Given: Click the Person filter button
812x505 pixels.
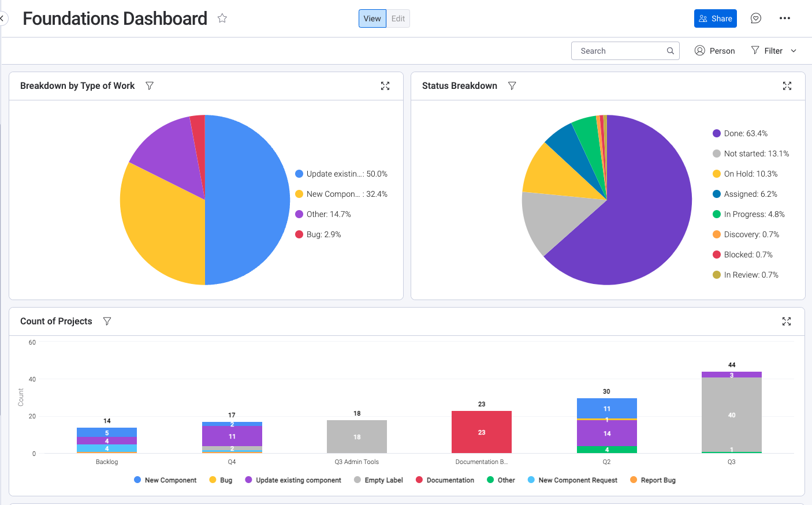Looking at the screenshot, I should [x=715, y=51].
